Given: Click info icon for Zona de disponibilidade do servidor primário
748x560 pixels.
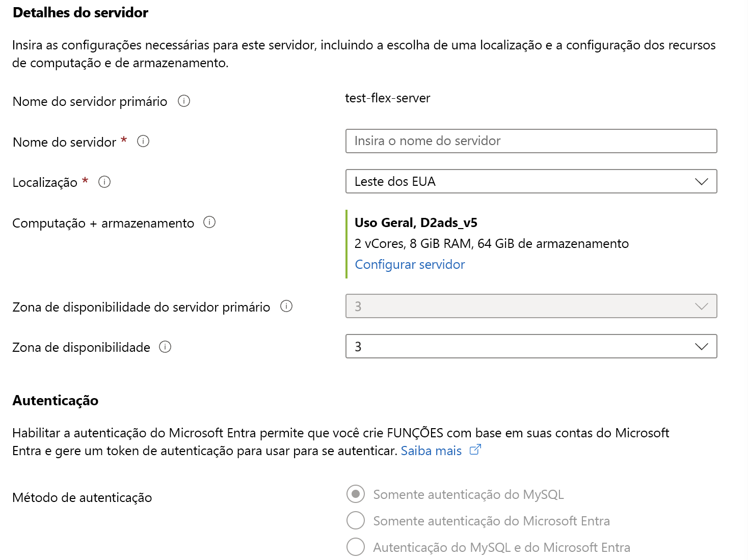Looking at the screenshot, I should pyautogui.click(x=286, y=306).
